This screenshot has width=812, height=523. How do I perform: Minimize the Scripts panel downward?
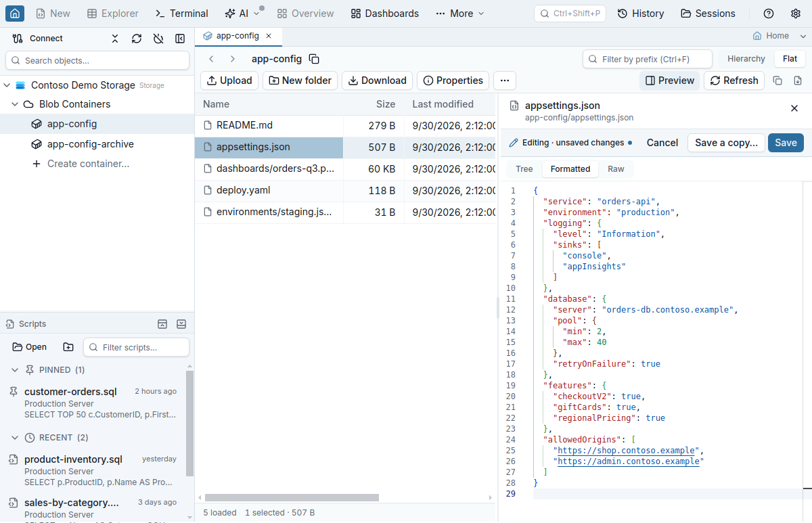pos(181,324)
